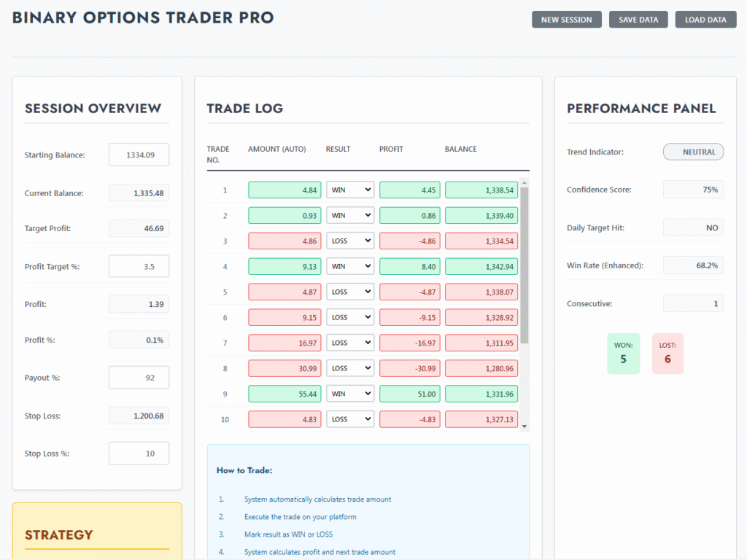
Task: Open trade 10 result dropdown
Action: click(350, 419)
